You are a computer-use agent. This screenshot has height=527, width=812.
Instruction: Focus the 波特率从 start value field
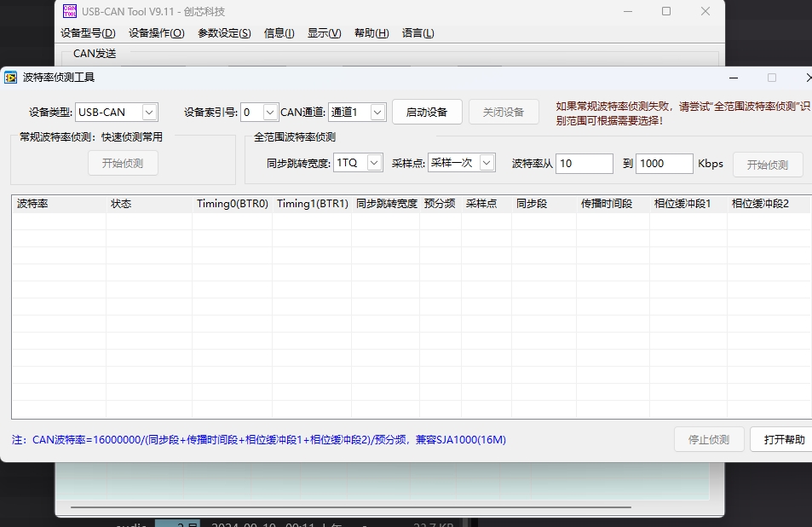(585, 164)
